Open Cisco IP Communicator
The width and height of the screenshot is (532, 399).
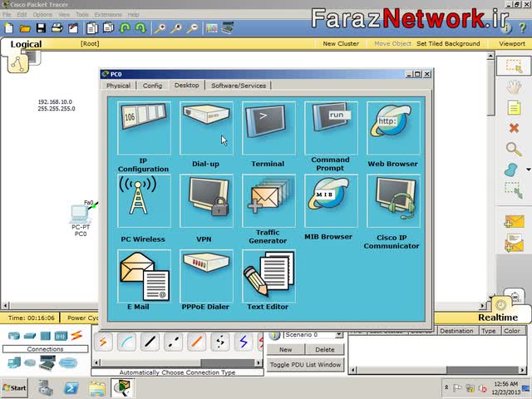[x=393, y=201]
